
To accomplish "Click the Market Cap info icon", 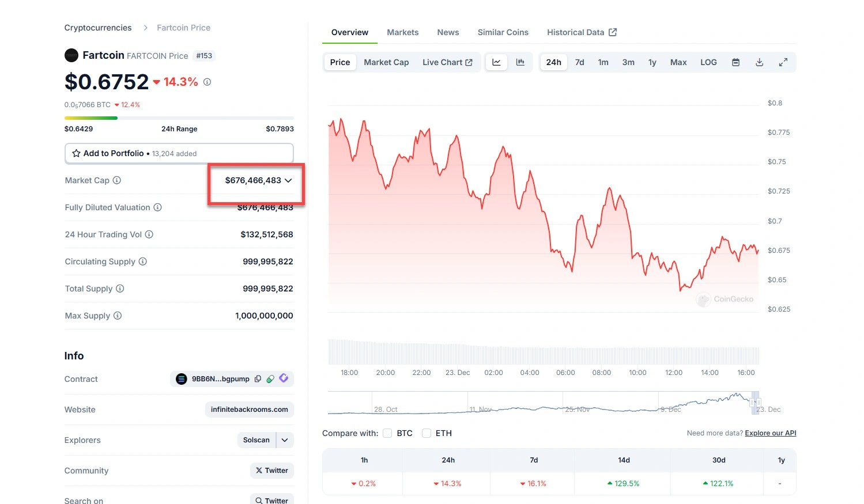I will [x=117, y=180].
